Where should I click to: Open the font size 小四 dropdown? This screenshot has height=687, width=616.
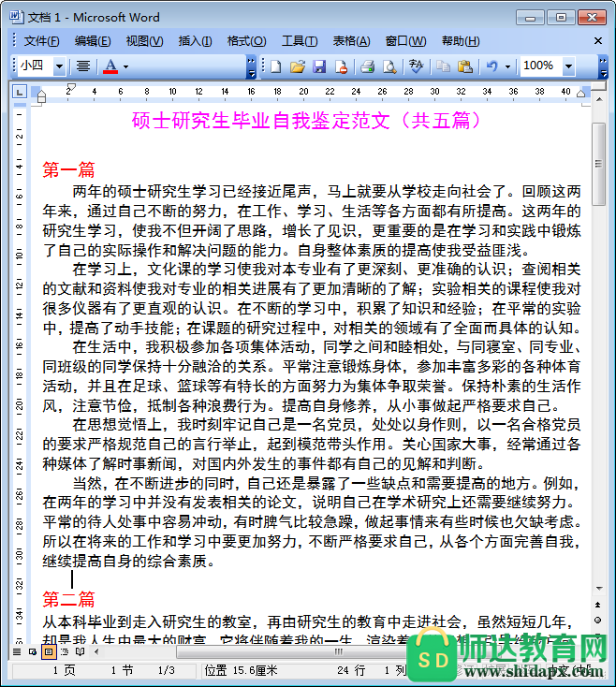click(59, 66)
